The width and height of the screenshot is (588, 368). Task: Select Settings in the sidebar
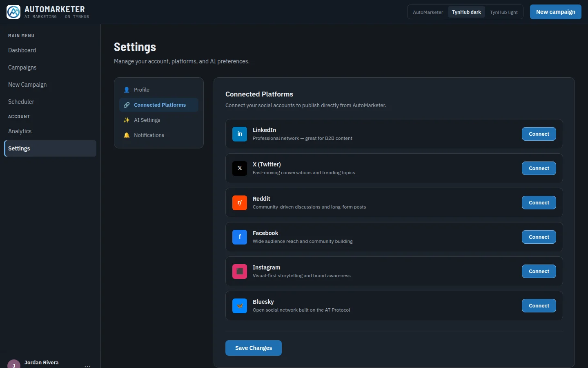coord(50,148)
